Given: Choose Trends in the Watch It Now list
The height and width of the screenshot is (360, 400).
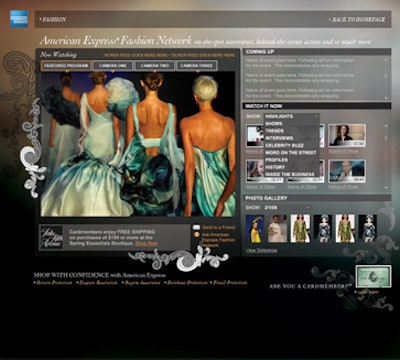Looking at the screenshot, I should pos(275,131).
